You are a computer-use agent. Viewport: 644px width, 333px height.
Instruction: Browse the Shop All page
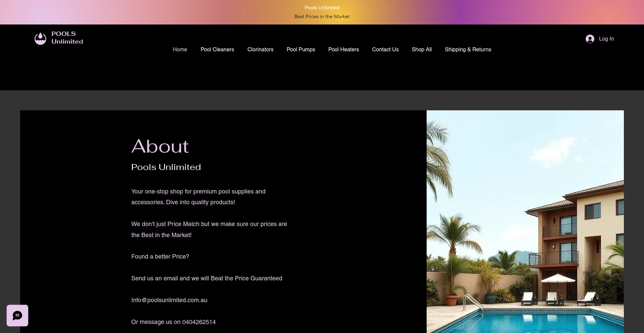(422, 50)
